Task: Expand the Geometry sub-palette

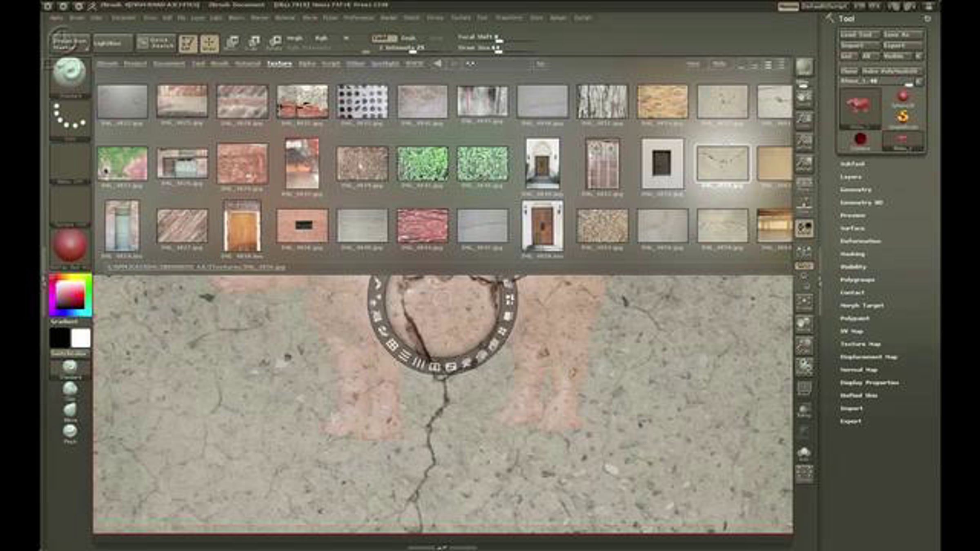Action: [x=855, y=190]
